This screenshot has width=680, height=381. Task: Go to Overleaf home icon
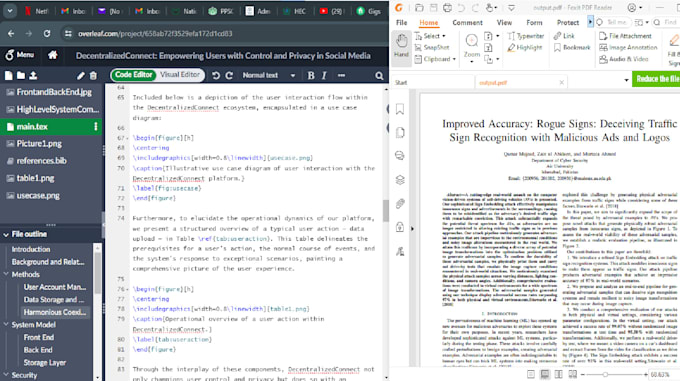click(x=52, y=55)
